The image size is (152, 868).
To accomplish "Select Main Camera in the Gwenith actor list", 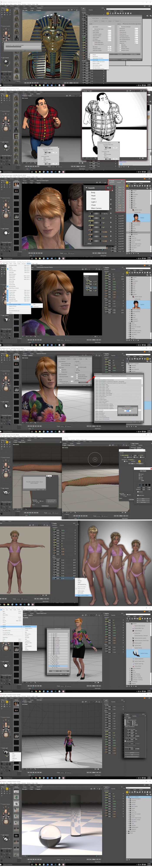I will coord(96,208).
